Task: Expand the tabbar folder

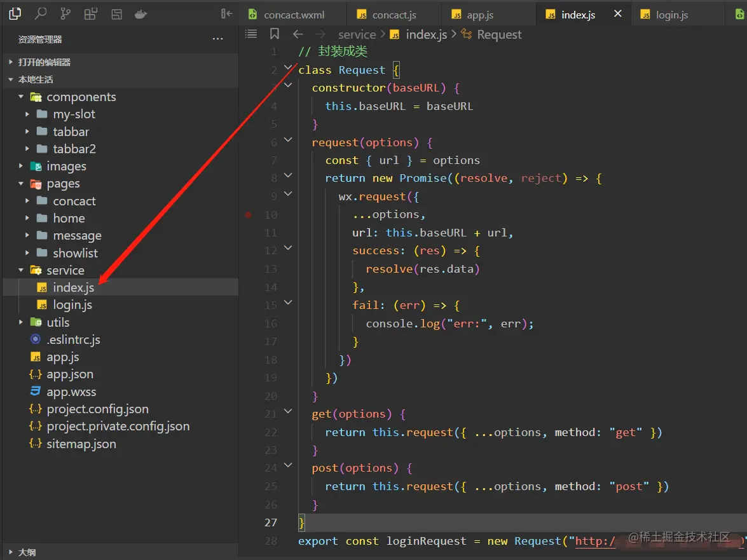Action: pyautogui.click(x=119, y=132)
